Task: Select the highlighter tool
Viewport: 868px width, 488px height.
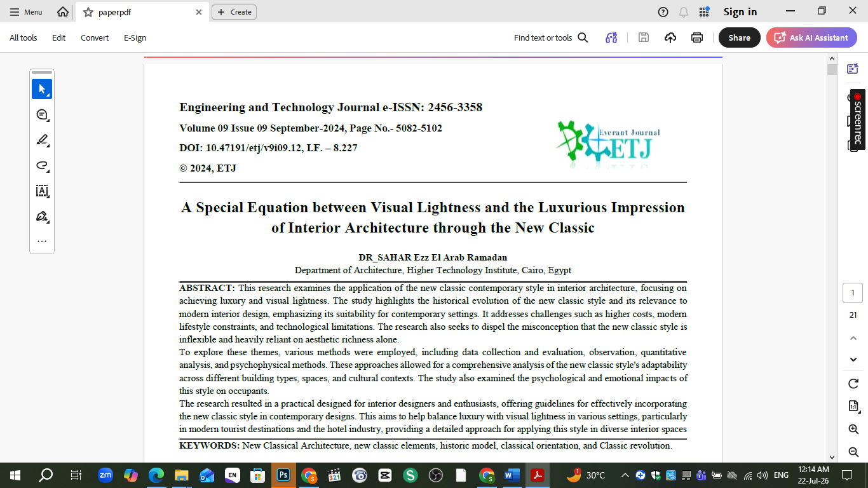Action: point(42,140)
